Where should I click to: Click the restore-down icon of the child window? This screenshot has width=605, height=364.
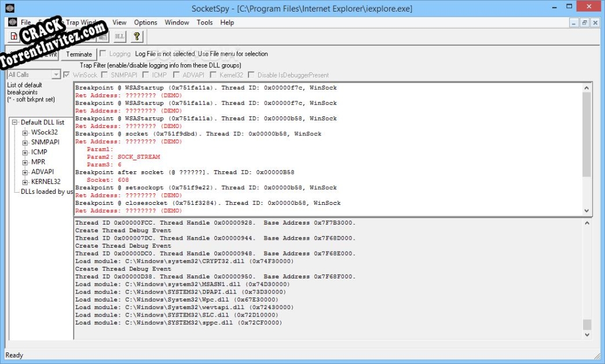[584, 23]
